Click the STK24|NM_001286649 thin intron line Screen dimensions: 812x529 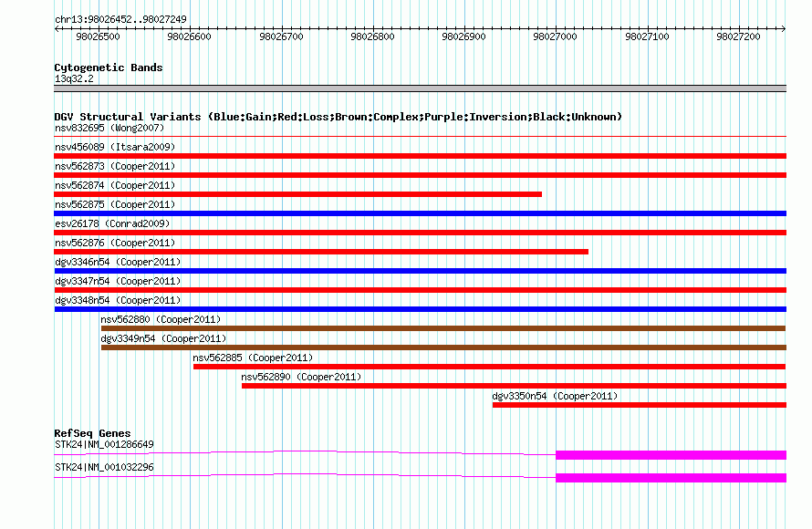(305, 453)
